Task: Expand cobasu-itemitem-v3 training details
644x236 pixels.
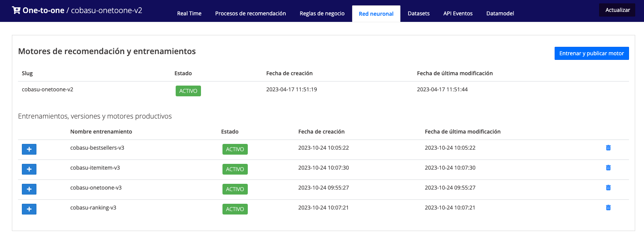Action: [x=29, y=169]
